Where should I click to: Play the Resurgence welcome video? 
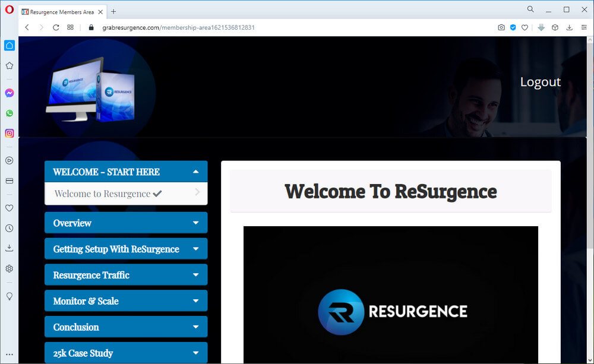click(x=391, y=295)
